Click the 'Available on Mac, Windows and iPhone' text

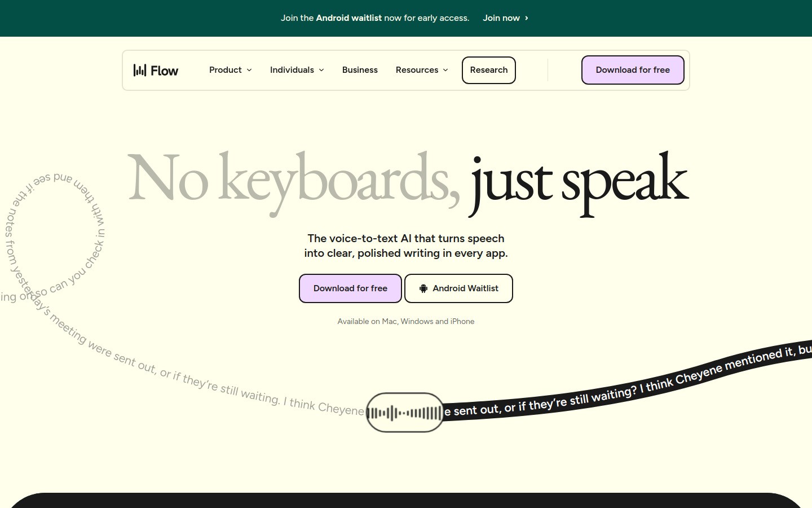(x=406, y=321)
